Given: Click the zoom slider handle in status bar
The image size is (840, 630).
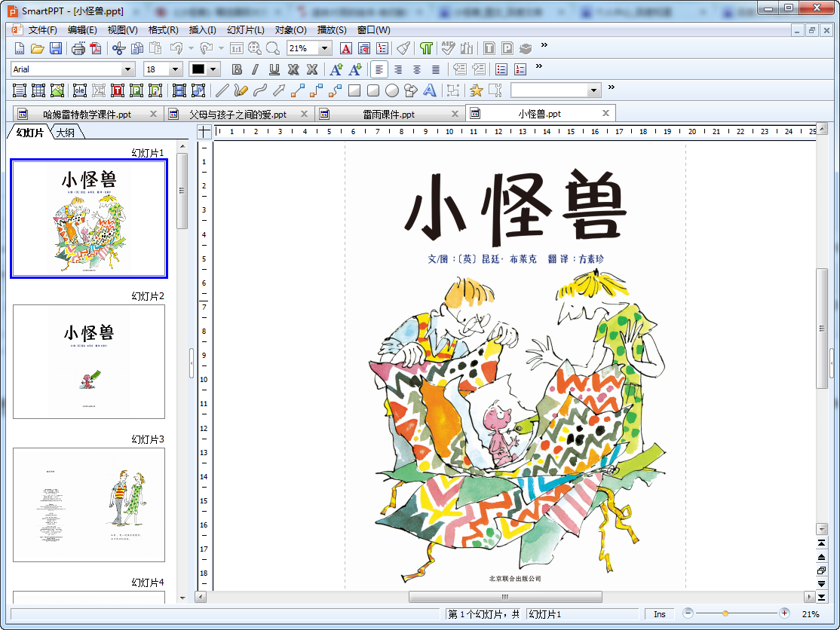Looking at the screenshot, I should (725, 614).
